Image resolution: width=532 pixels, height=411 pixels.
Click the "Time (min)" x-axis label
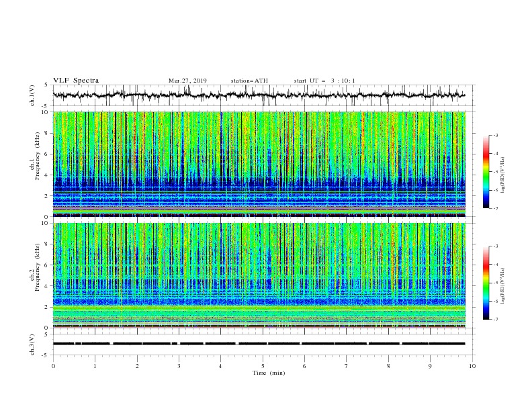(x=269, y=373)
